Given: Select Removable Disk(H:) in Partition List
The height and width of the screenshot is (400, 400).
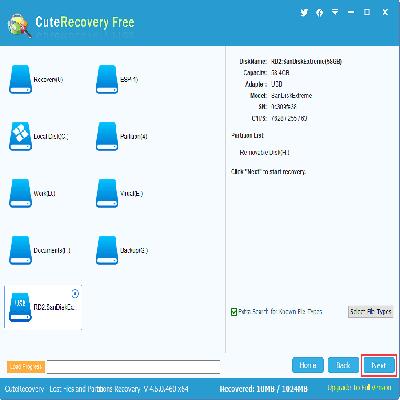Looking at the screenshot, I should click(264, 153).
